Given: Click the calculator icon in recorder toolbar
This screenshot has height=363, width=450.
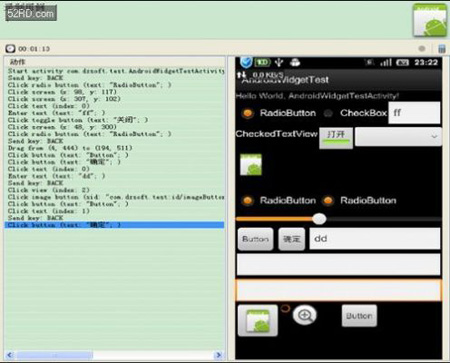Looking at the screenshot, I should [442, 49].
